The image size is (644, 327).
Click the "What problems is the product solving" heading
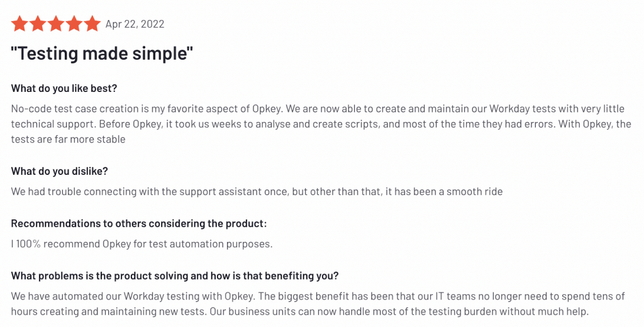click(x=175, y=275)
